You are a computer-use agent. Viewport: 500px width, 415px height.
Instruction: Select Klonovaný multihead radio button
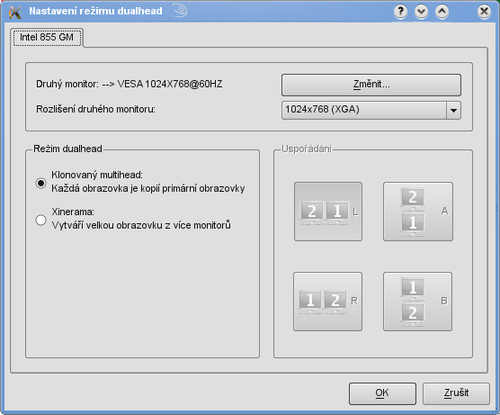tap(41, 183)
